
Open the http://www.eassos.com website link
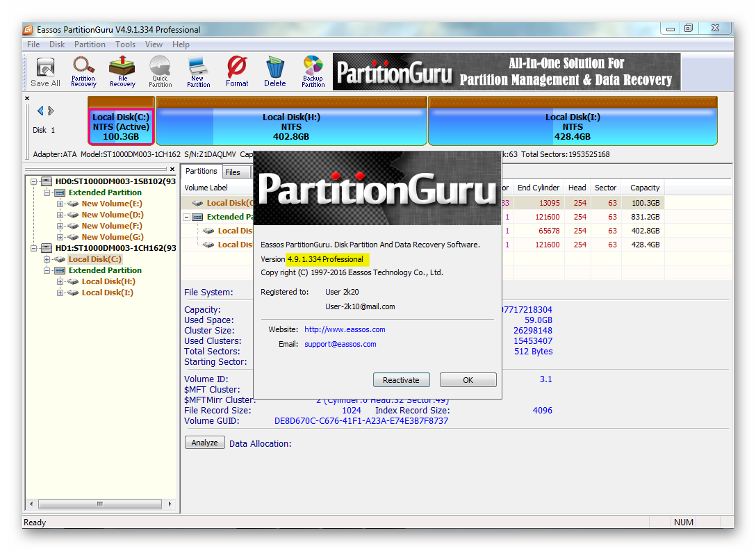[345, 329]
